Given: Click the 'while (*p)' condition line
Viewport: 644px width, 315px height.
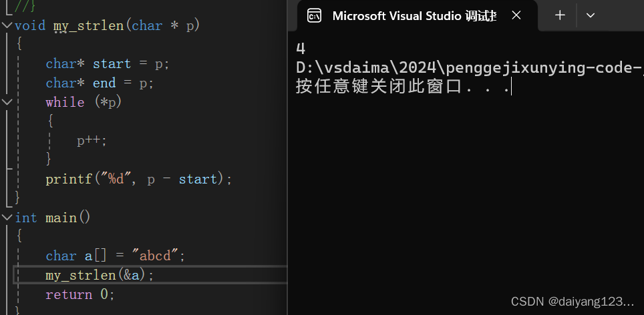Looking at the screenshot, I should click(x=84, y=102).
